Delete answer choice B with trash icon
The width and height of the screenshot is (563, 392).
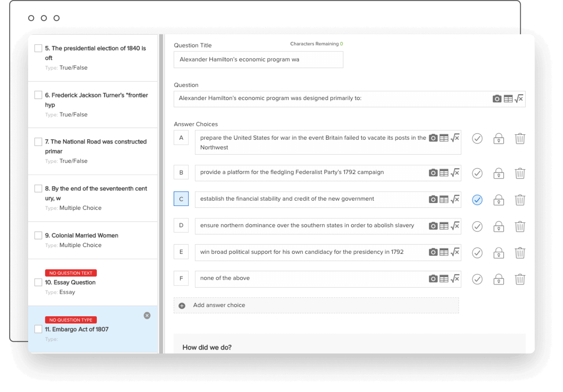[520, 173]
